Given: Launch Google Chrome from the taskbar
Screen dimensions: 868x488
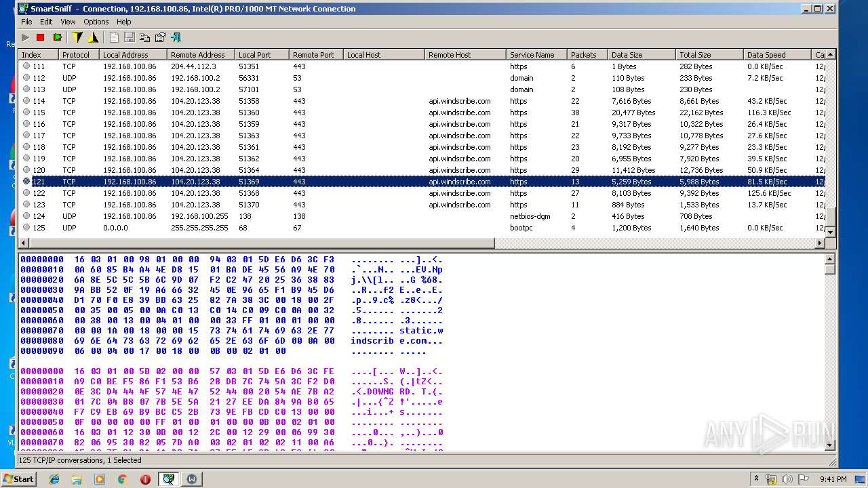Looking at the screenshot, I should click(122, 479).
